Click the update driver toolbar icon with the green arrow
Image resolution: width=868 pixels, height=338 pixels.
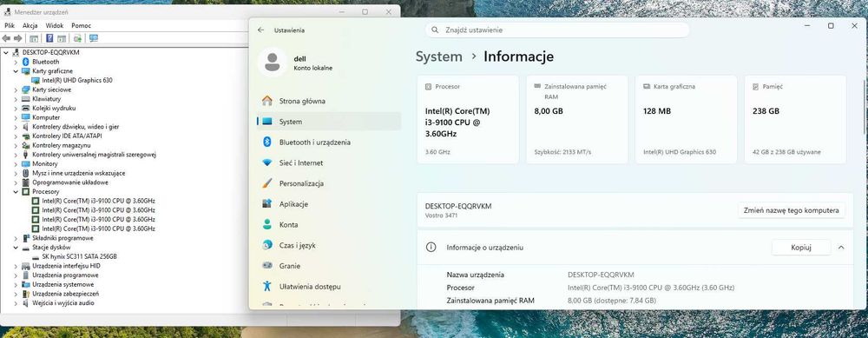77,38
